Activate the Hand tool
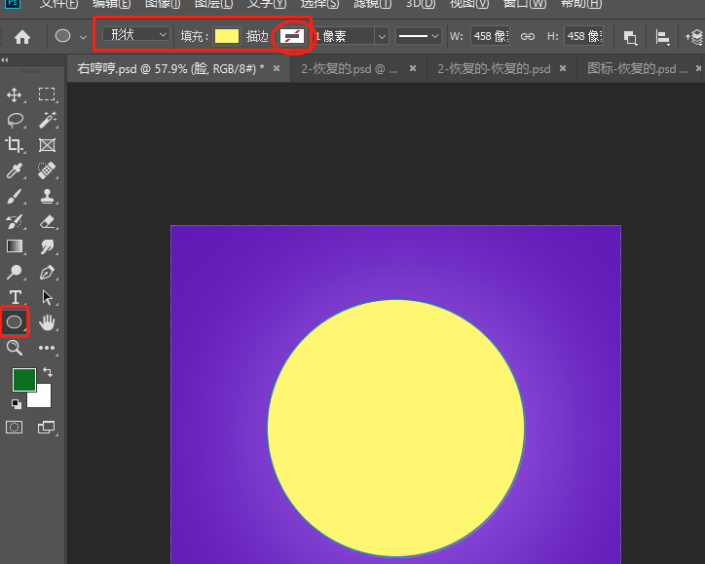The image size is (705, 564). coord(47,322)
